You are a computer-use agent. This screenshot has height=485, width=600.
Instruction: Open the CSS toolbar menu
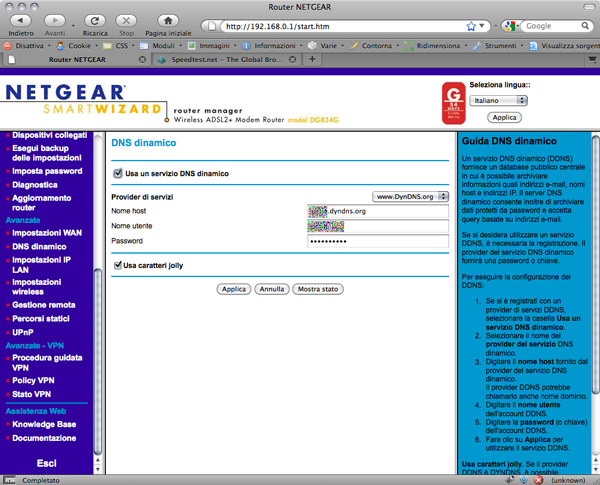pyautogui.click(x=119, y=46)
